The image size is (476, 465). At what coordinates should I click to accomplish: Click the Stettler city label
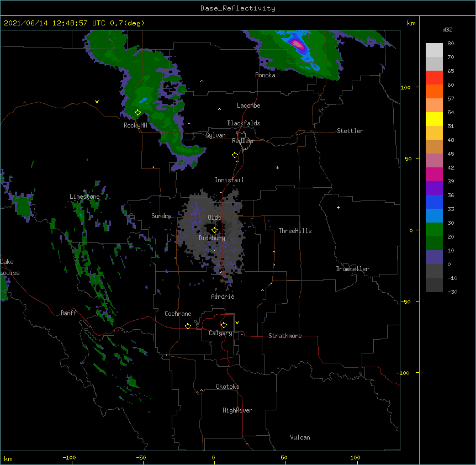point(350,131)
